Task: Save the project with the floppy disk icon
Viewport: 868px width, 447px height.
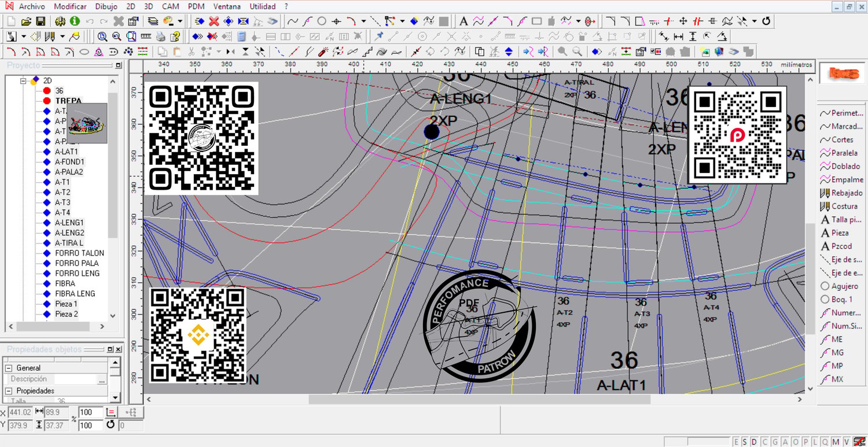Action: 41,21
